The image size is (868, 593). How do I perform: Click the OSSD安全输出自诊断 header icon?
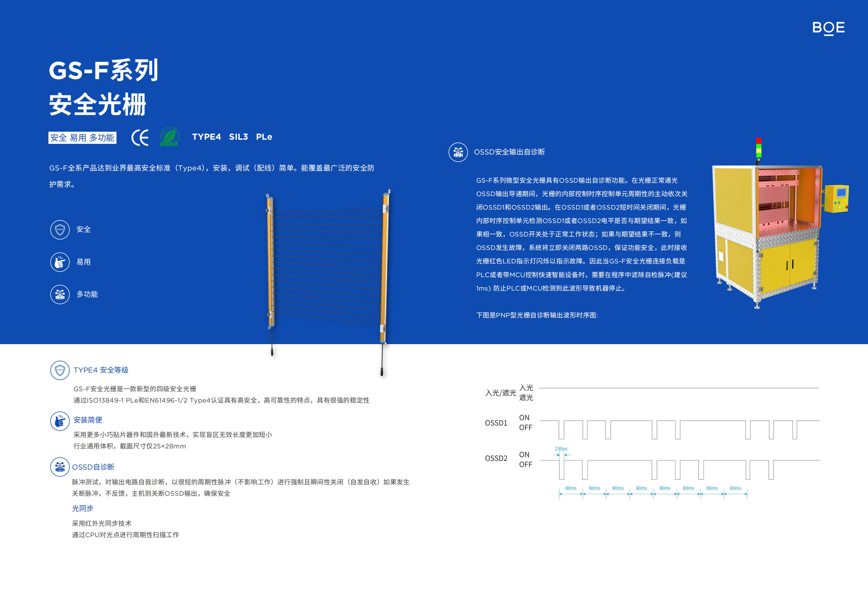click(458, 152)
